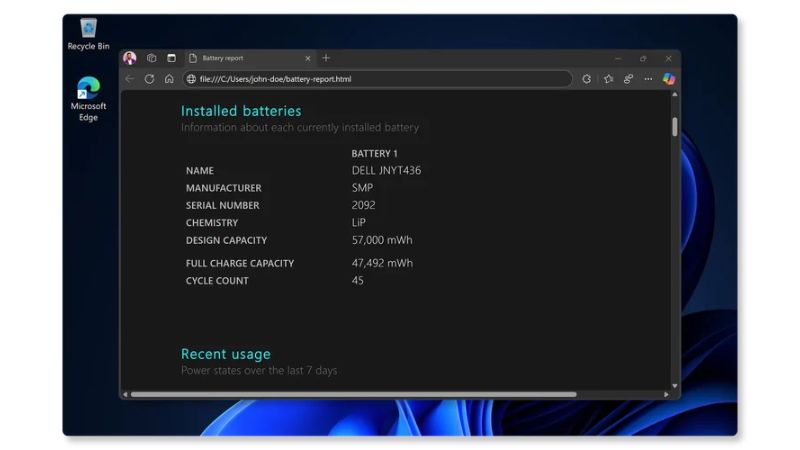Click the BATTERY 1 column header

coord(374,154)
